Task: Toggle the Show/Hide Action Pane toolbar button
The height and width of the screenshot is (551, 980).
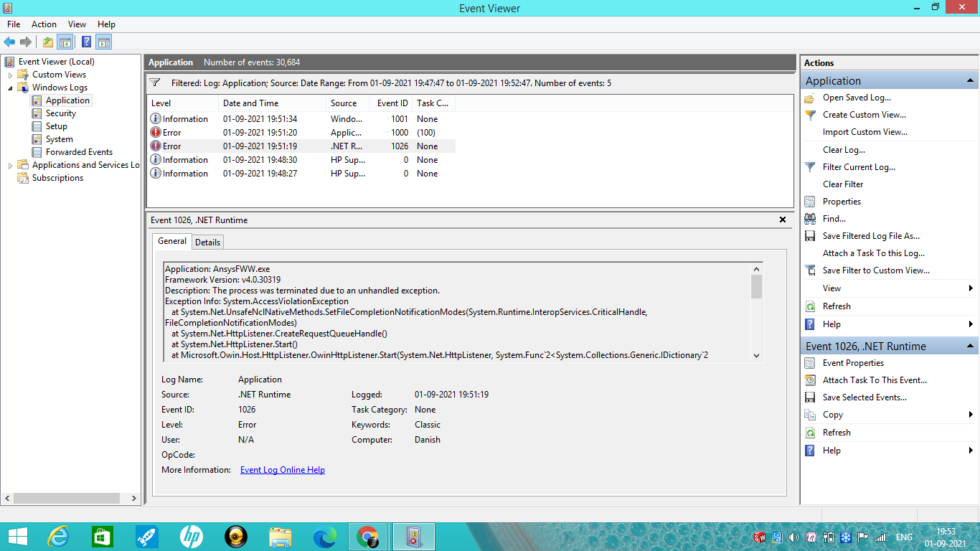Action: tap(104, 42)
